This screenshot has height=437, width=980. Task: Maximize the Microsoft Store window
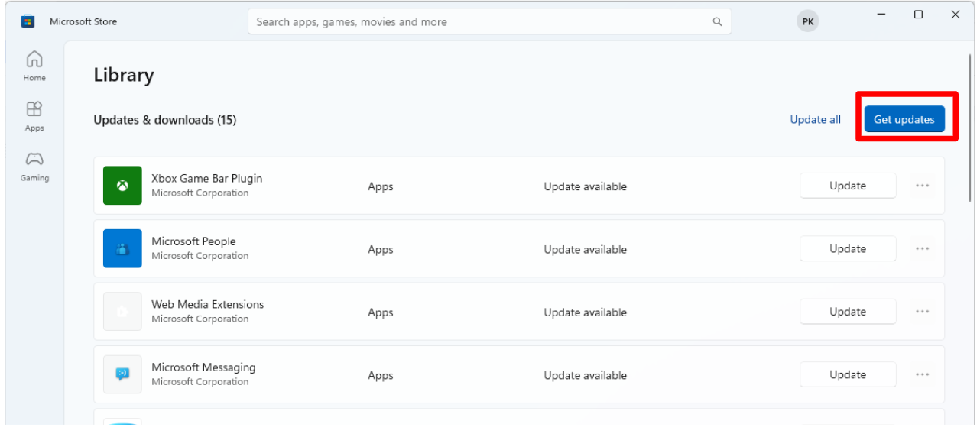(919, 15)
